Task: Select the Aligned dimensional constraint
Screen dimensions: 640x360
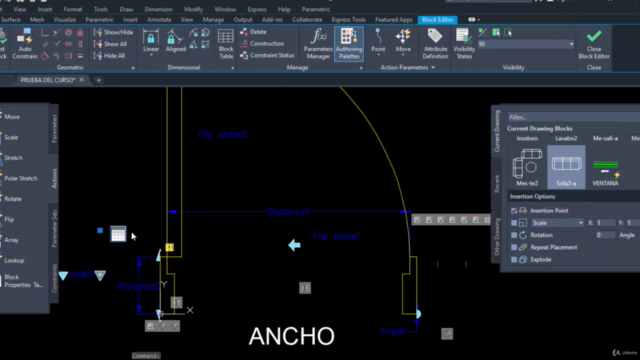Action: click(176, 41)
